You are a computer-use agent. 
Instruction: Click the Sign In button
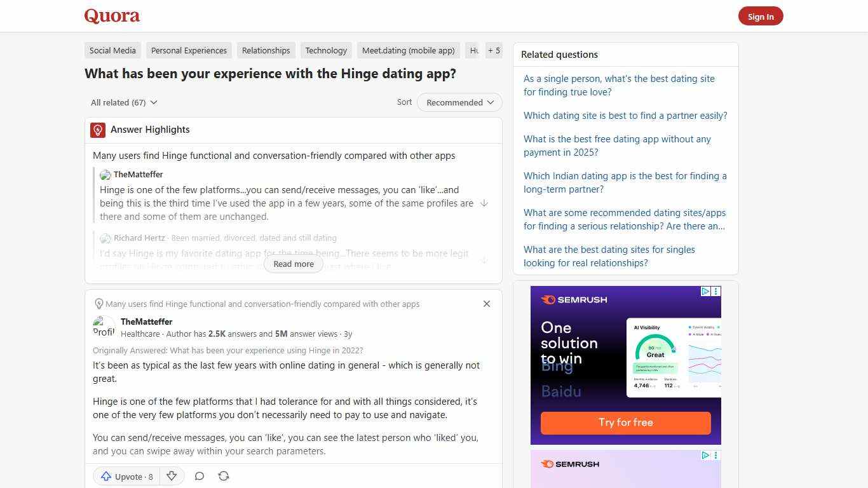click(761, 16)
